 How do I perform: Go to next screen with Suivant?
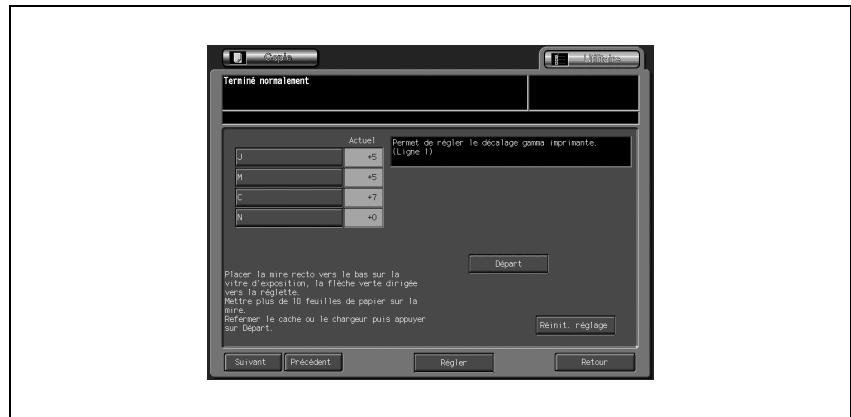[253, 362]
